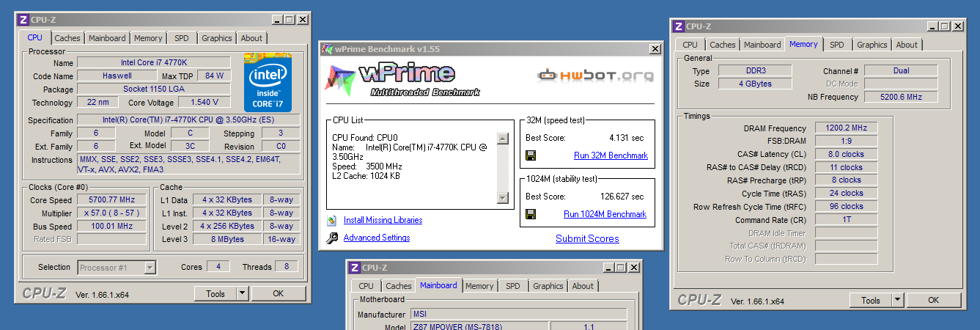Select CPU tab in the Memory CPU-Z window
980x330 pixels.
point(690,45)
